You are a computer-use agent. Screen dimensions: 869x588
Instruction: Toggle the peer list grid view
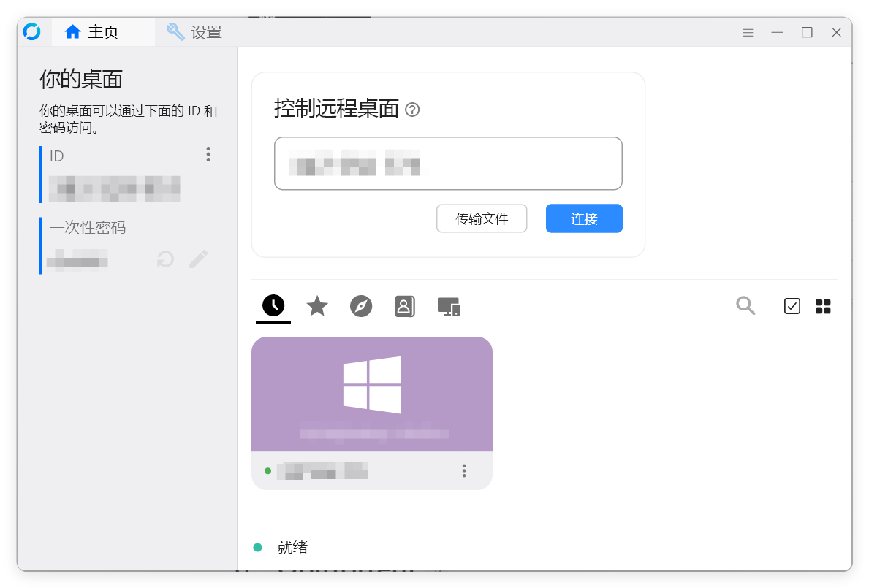(823, 306)
